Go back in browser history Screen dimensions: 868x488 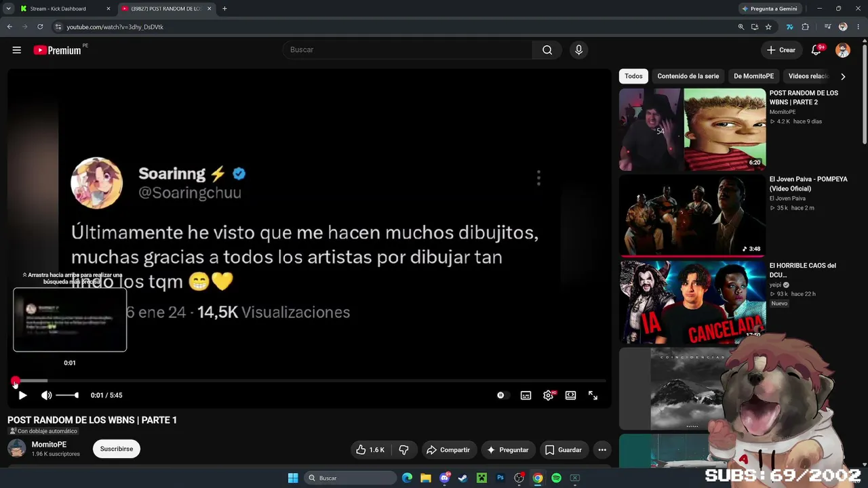[x=9, y=27]
